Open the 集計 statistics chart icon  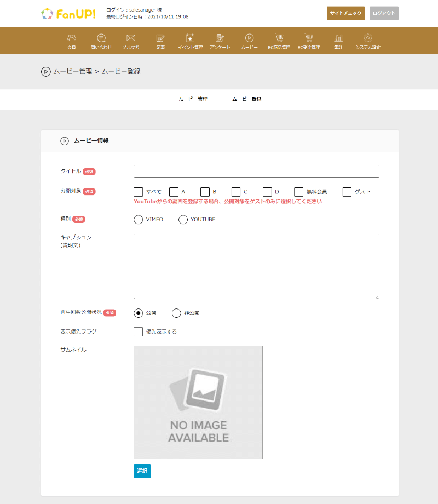[x=338, y=38]
